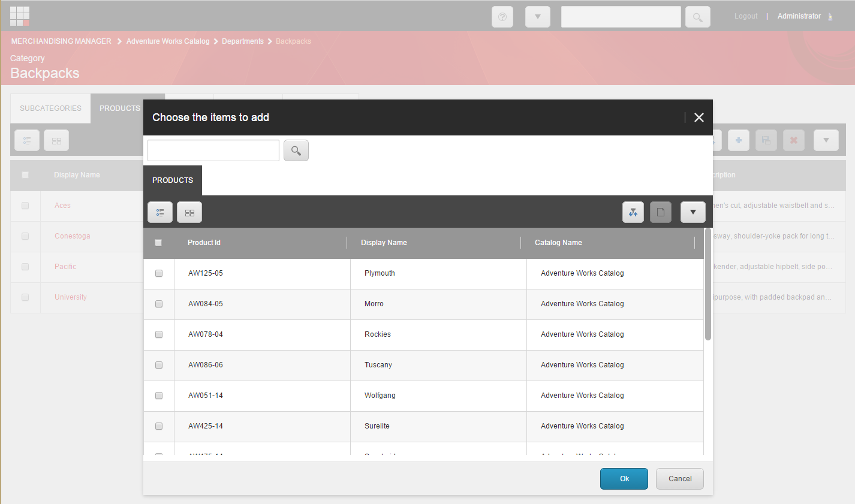Expand the dropdown arrow beside the help icon

click(x=537, y=17)
